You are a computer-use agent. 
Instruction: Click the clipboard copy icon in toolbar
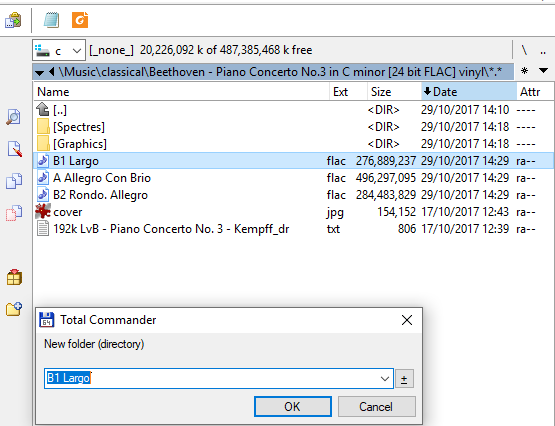(13, 20)
